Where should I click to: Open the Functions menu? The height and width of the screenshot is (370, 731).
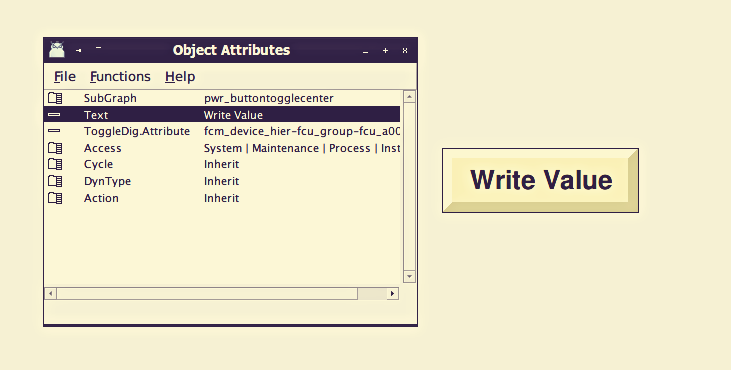pyautogui.click(x=120, y=76)
